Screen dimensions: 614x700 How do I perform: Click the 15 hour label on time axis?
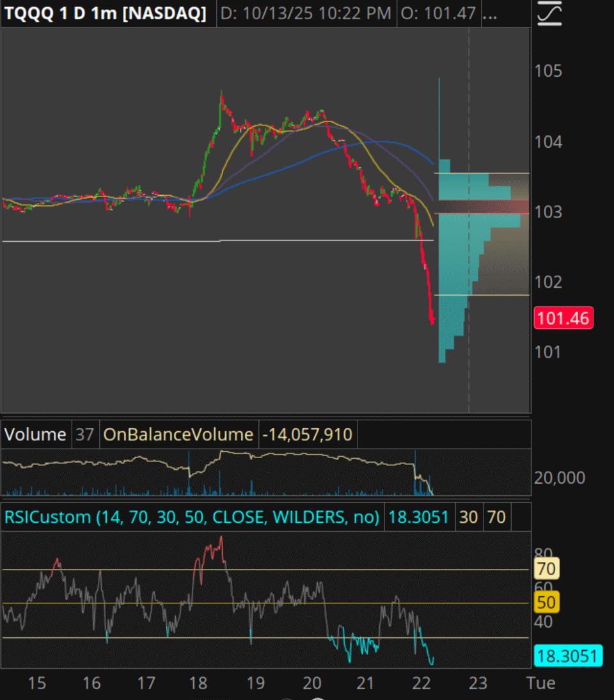[x=37, y=683]
